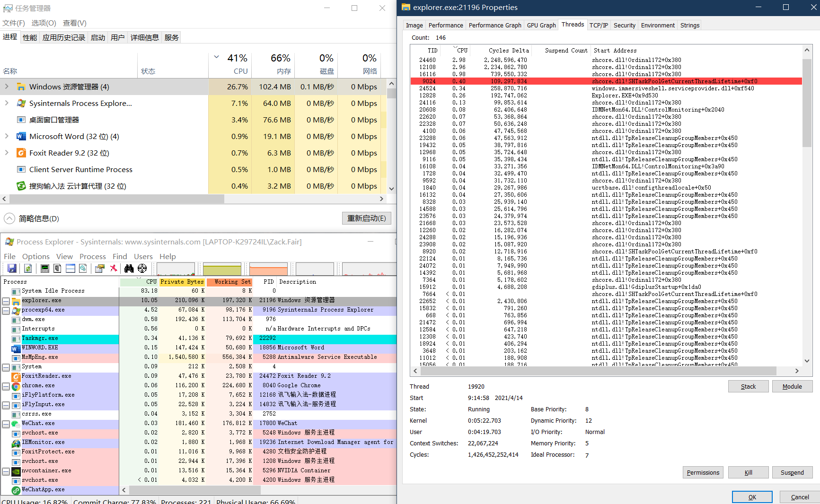
Task: Open the Properties icon in Process Explorer toolbar
Action: (x=99, y=269)
